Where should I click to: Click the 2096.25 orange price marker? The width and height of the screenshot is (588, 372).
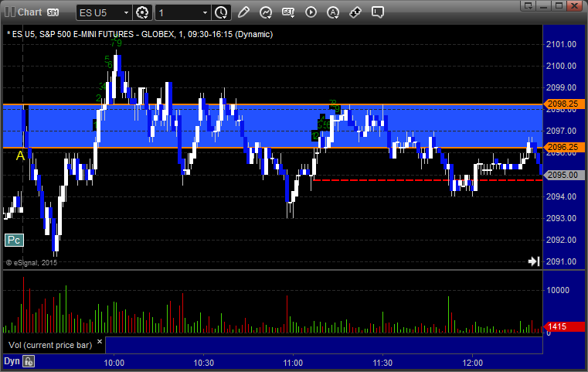564,147
